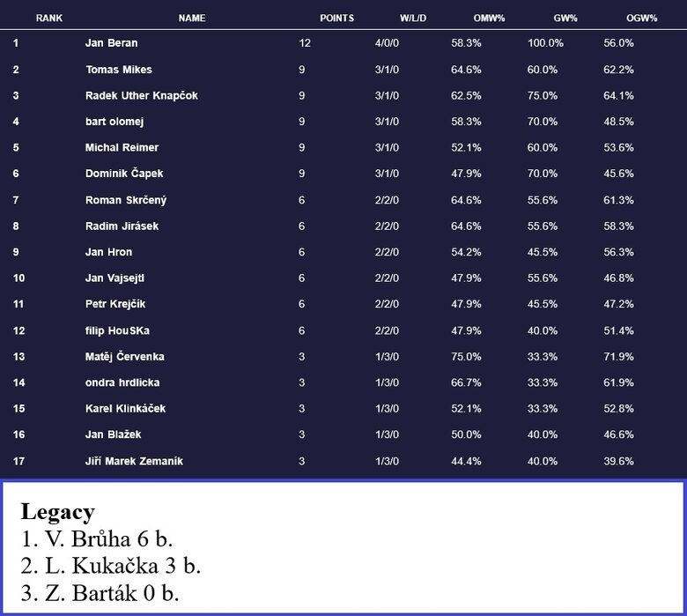Click Roman Skrčený's name
Screen dimensions: 687x616
point(126,200)
